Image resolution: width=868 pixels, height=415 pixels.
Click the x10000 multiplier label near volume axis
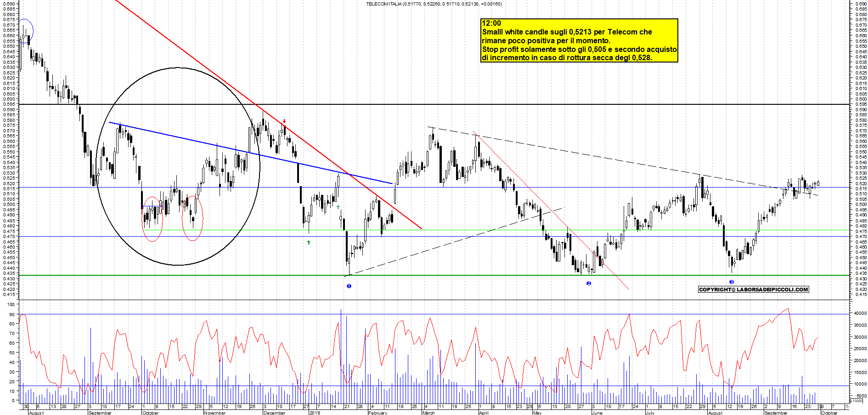pos(857,401)
